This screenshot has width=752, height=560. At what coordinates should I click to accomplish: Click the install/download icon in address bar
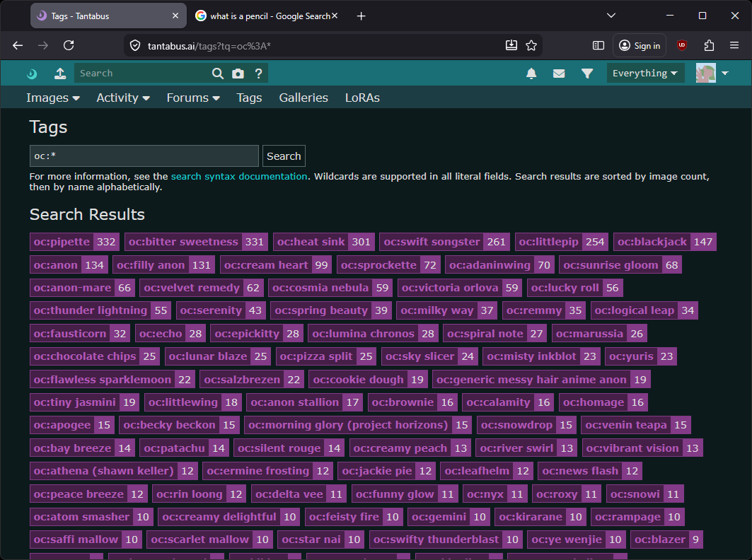(x=511, y=45)
